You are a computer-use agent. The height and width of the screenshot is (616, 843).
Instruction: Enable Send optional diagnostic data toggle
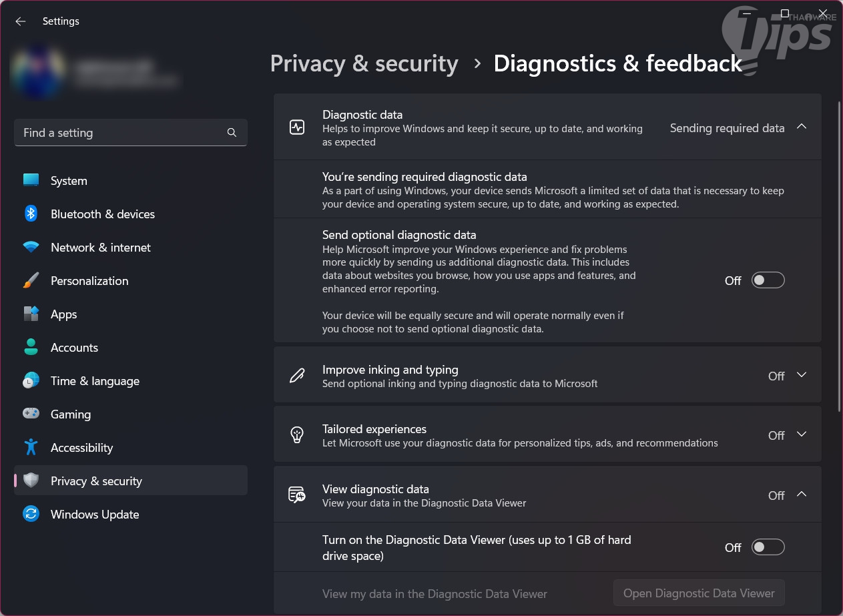click(768, 280)
